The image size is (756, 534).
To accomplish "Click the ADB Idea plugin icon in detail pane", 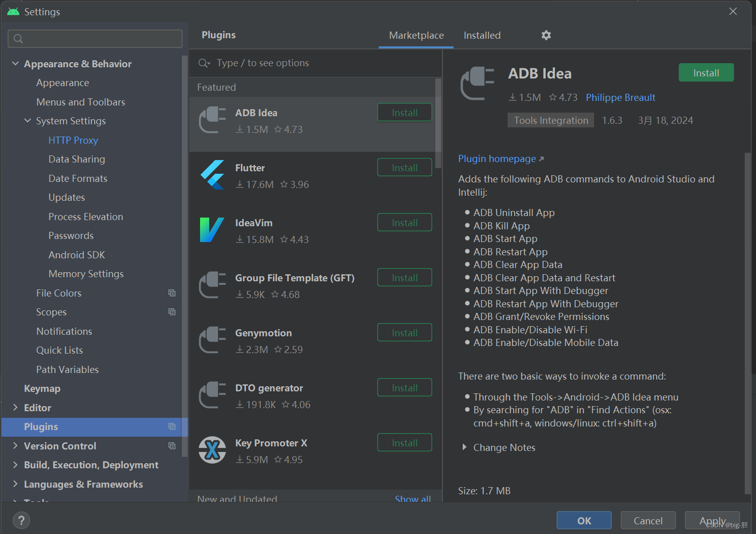I will click(x=478, y=83).
